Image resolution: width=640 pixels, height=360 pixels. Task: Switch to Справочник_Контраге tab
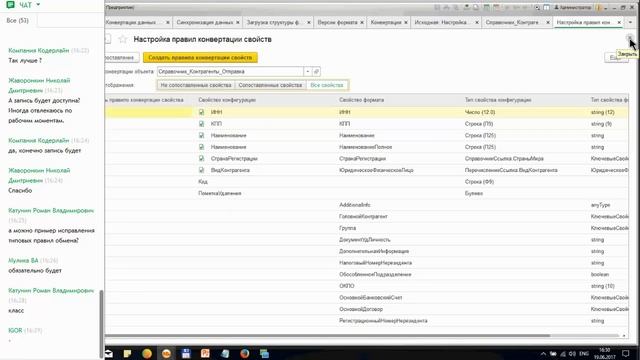pyautogui.click(x=512, y=22)
